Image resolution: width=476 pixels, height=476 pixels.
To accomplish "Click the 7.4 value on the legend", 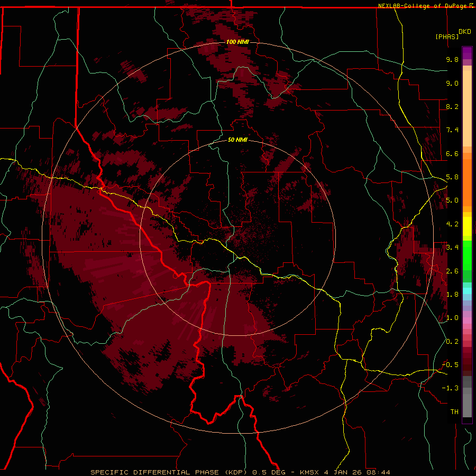I will tap(452, 130).
